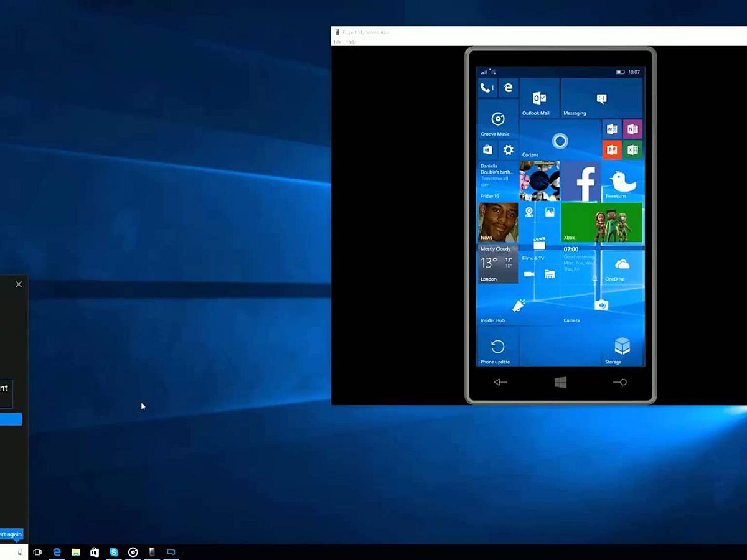Click the Task View taskbar icon
Screen dimensions: 747x560
coord(37,552)
